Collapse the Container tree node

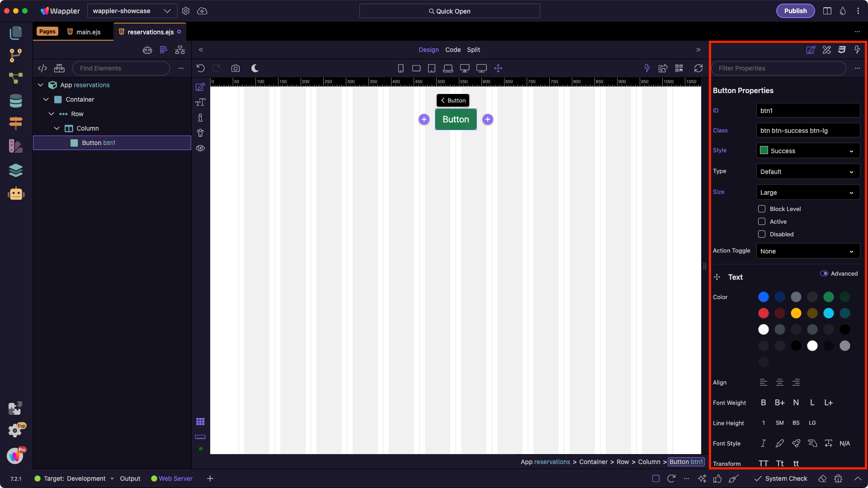tap(46, 99)
